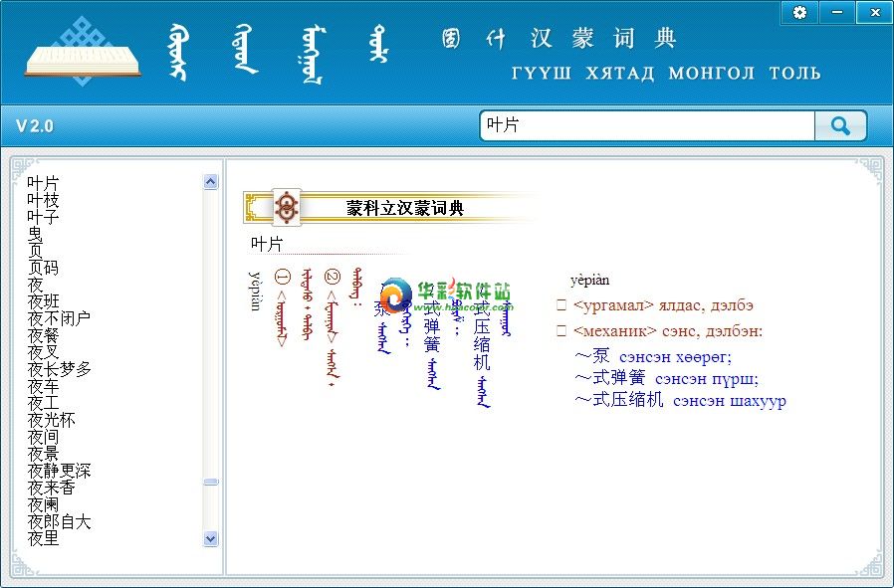Click the ～泵 сэнсэн хөөрөг example
Screen dimensions: 894x588
coord(653,357)
